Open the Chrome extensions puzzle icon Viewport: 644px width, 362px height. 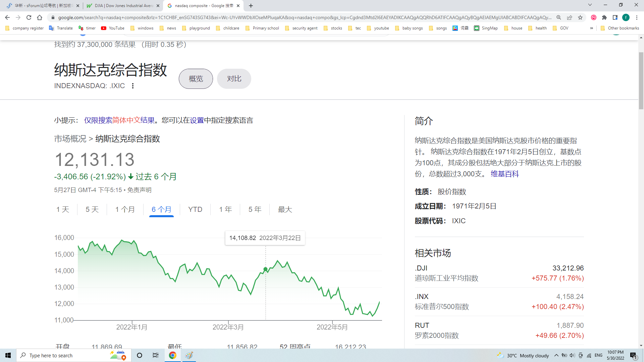(x=604, y=17)
